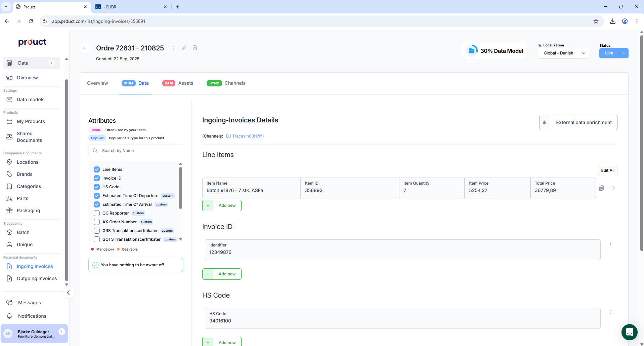Viewport: 644px width, 346px height.
Task: Copy the line item row icon
Action: click(x=601, y=188)
